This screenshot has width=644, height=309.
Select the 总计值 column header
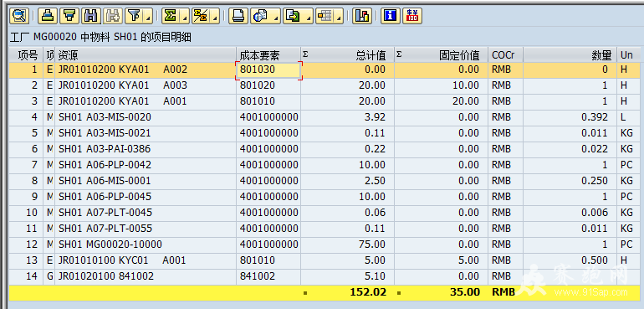tap(347, 54)
